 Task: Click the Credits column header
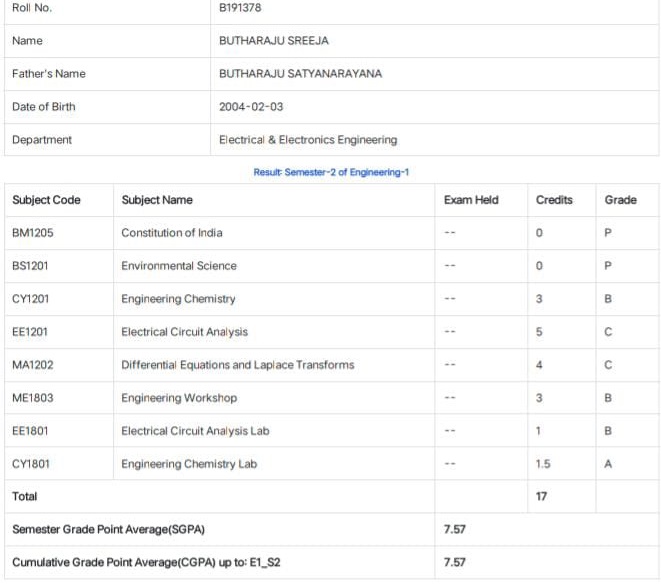pyautogui.click(x=554, y=200)
